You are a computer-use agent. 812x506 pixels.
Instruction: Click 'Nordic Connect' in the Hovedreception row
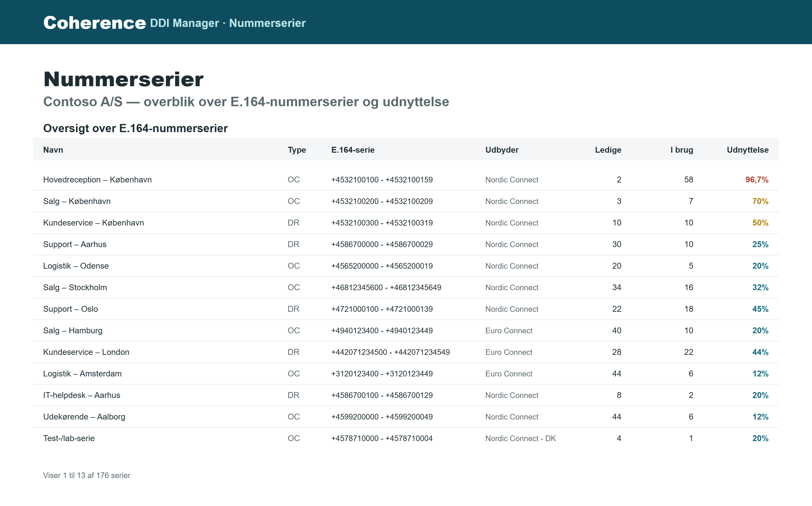pos(512,180)
